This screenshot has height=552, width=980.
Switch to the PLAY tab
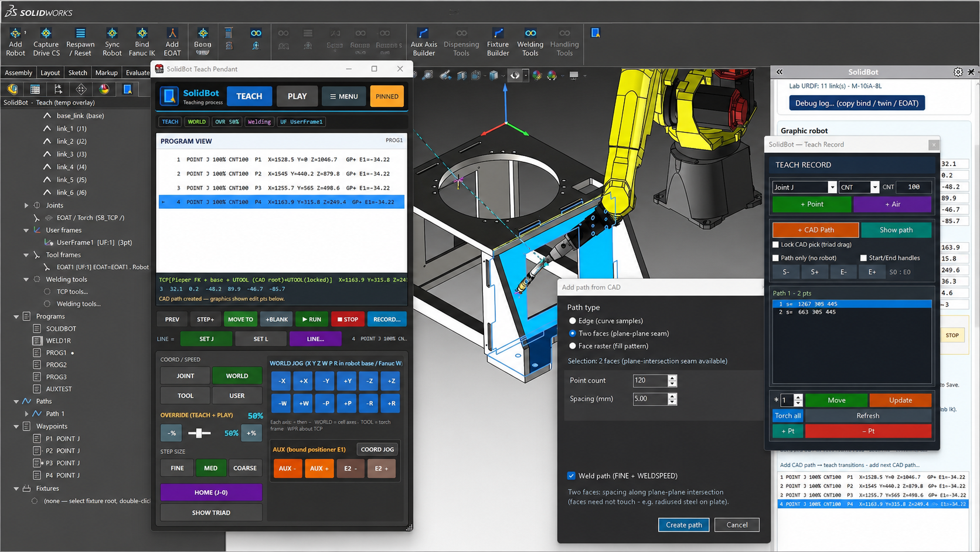click(297, 96)
